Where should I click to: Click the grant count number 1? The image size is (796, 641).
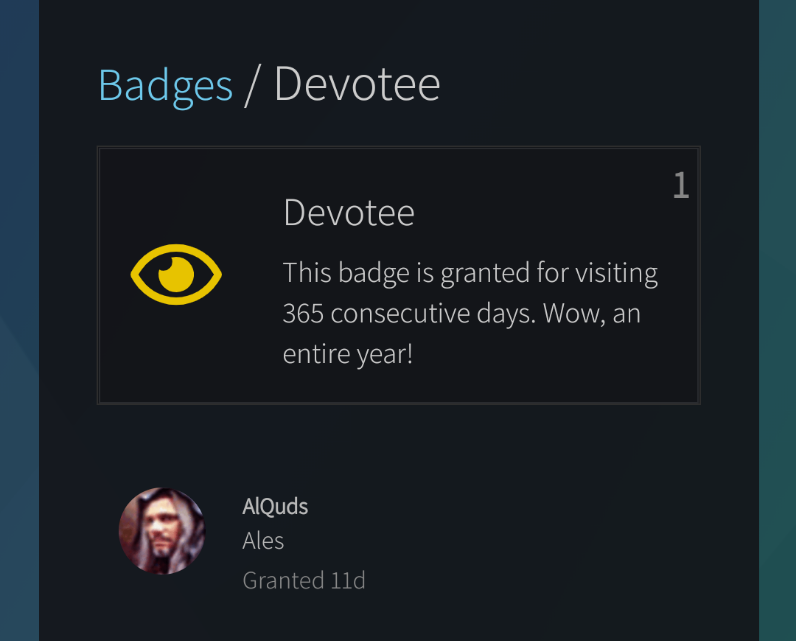[x=681, y=185]
